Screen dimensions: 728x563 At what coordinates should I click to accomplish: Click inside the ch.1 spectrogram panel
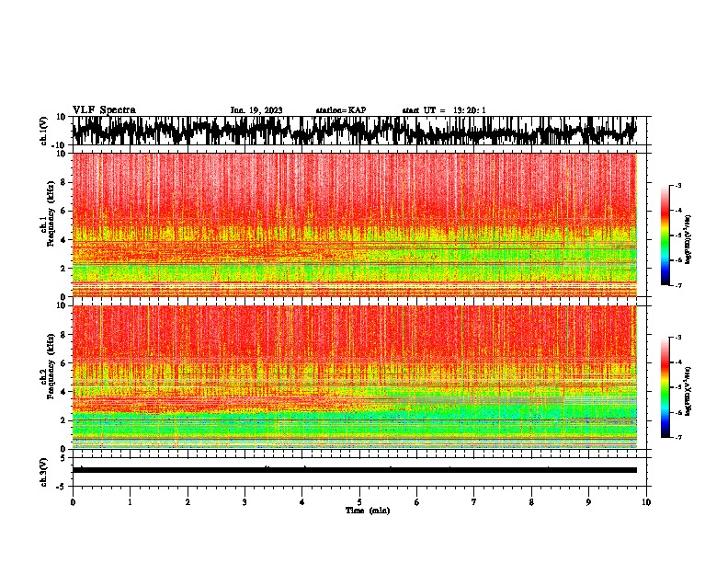click(x=354, y=224)
